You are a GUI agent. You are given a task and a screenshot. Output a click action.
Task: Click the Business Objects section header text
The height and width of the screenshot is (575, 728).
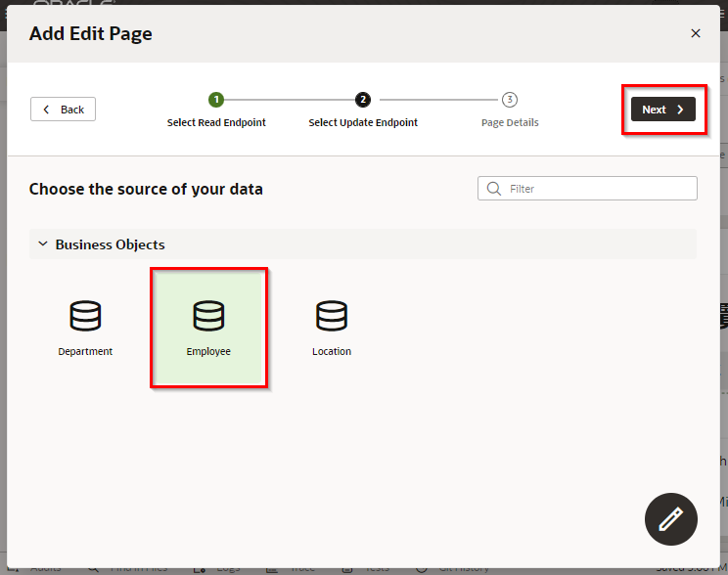point(110,244)
